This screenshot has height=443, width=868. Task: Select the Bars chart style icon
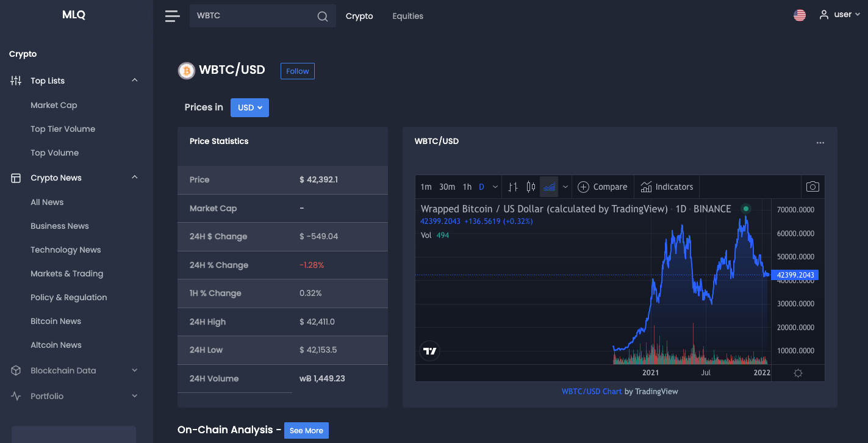point(513,187)
